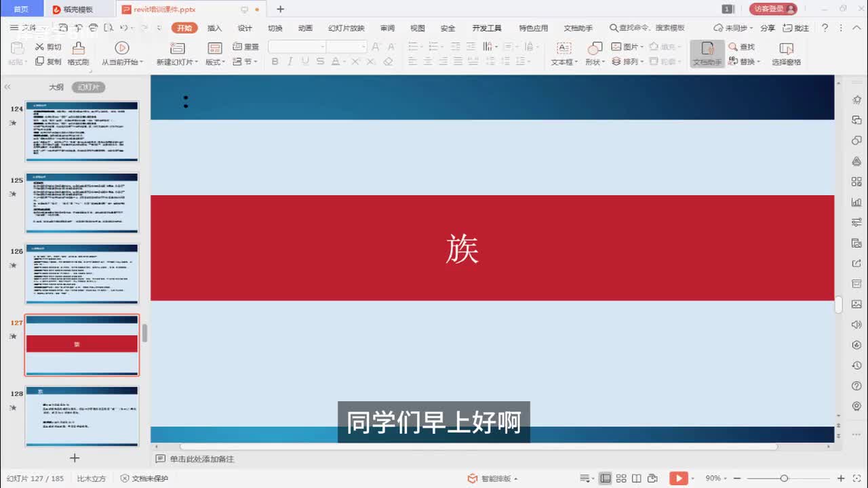Click the 重置 reset button
868x488 pixels.
coord(245,47)
